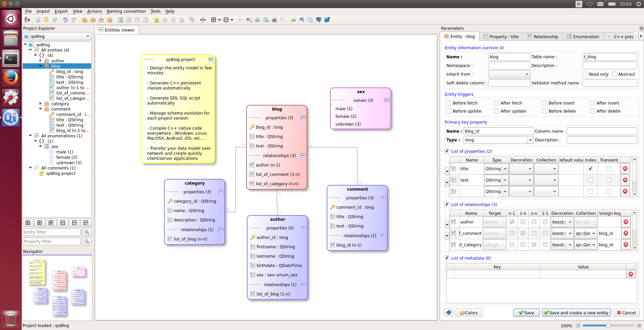This screenshot has width=644, height=330.
Task: Click Save and create a new entity
Action: click(x=576, y=313)
